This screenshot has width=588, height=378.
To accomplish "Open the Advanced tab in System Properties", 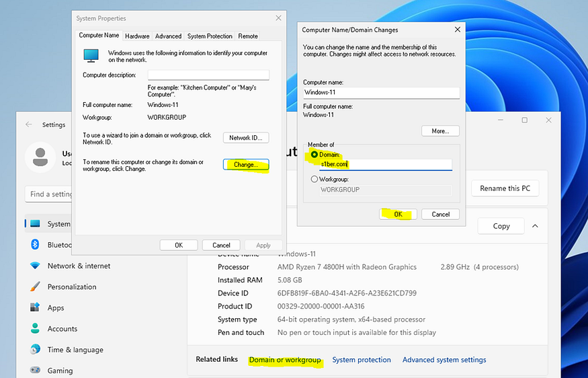I will tap(168, 36).
